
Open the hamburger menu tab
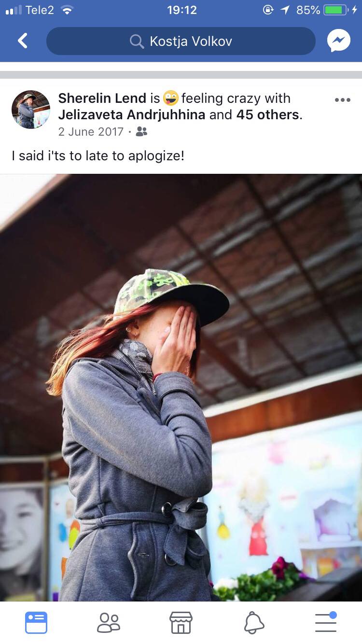(326, 622)
